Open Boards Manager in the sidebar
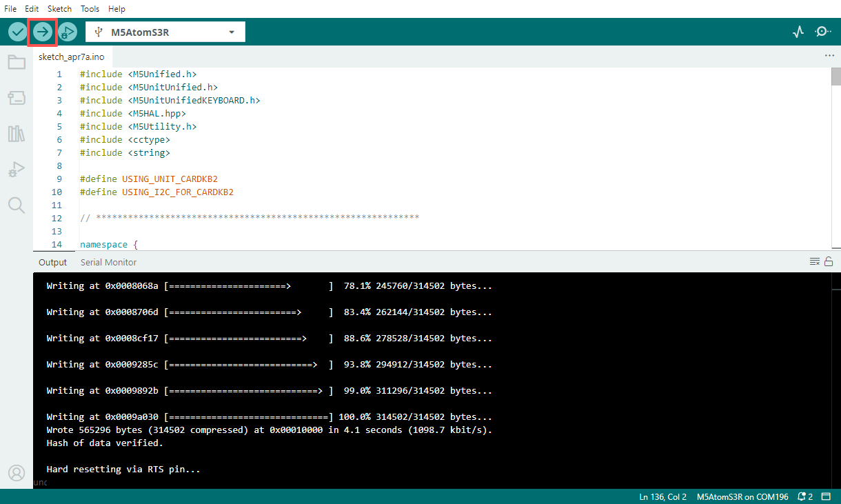 click(17, 98)
